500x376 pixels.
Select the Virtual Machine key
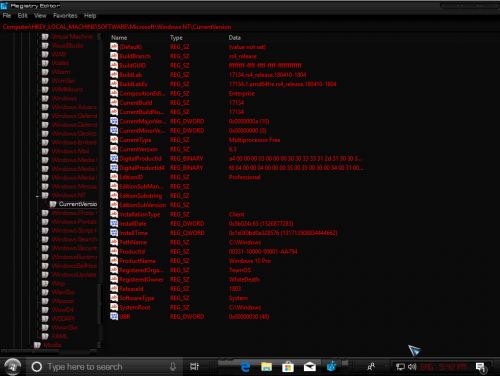(x=72, y=37)
